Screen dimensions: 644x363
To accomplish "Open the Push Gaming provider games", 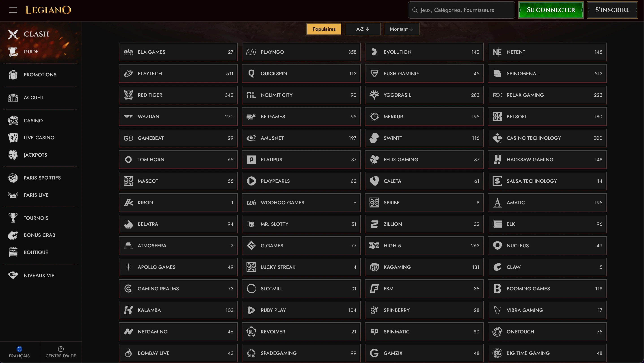I will [424, 73].
